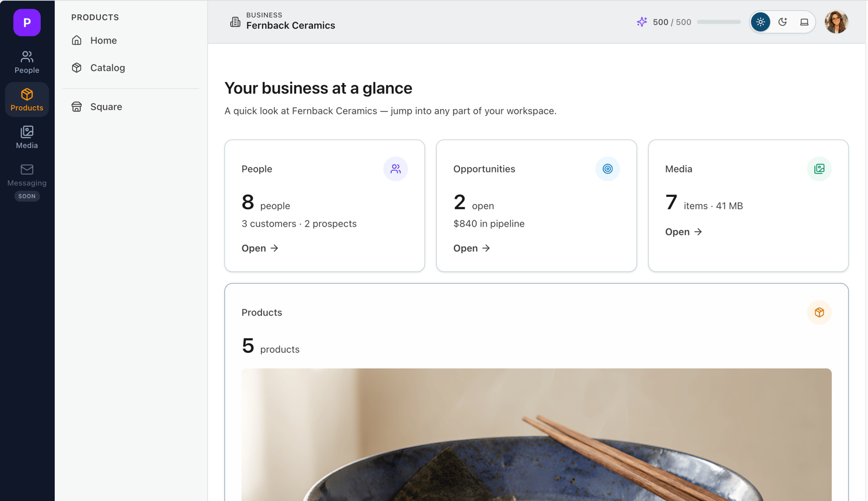
Task: Open Fernback Ceramics business switcher
Action: click(283, 22)
